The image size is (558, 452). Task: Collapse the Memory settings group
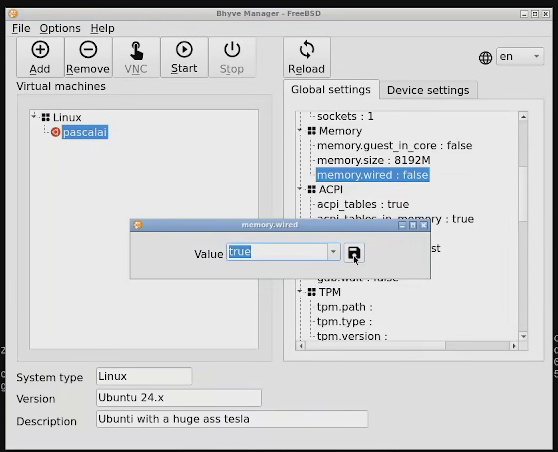300,130
